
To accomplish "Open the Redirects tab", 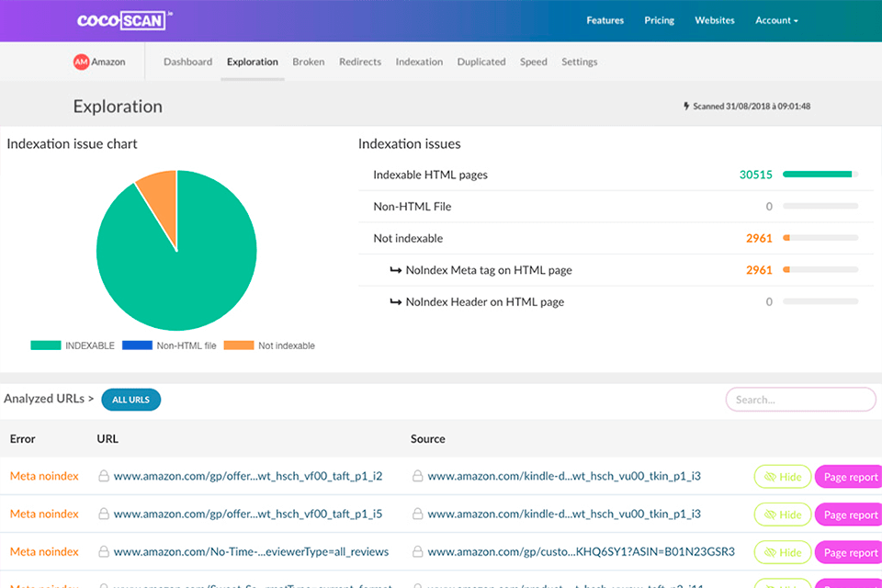I will click(360, 62).
